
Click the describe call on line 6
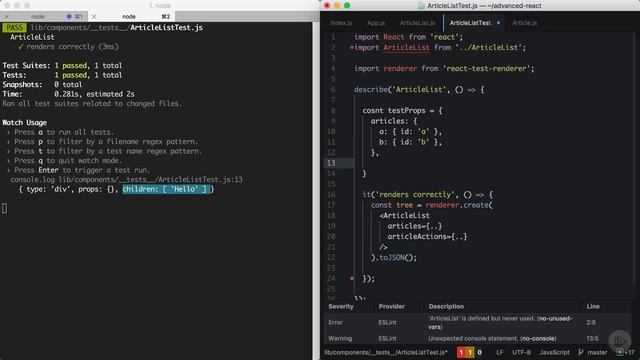[371, 90]
